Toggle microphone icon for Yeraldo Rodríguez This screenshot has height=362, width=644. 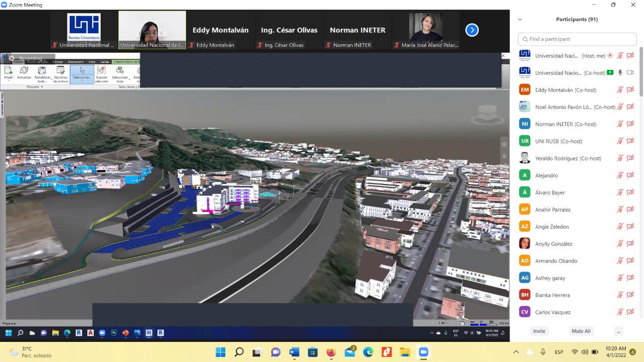620,158
